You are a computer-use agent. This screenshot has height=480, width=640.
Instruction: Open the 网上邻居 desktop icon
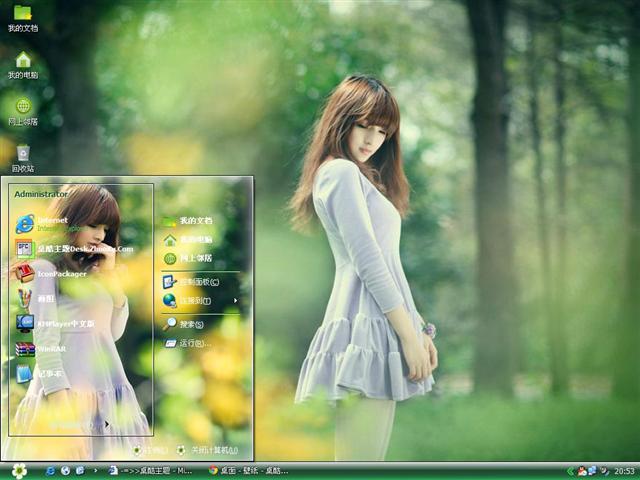(23, 112)
